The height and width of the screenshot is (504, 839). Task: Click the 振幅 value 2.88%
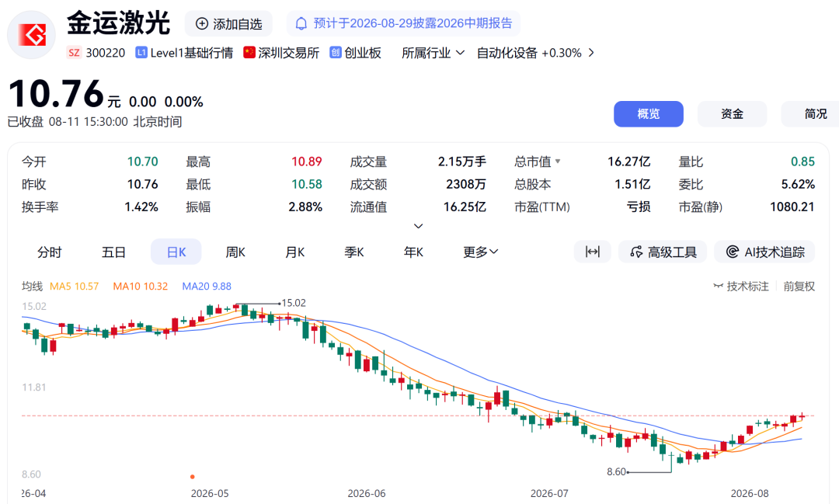tap(305, 207)
